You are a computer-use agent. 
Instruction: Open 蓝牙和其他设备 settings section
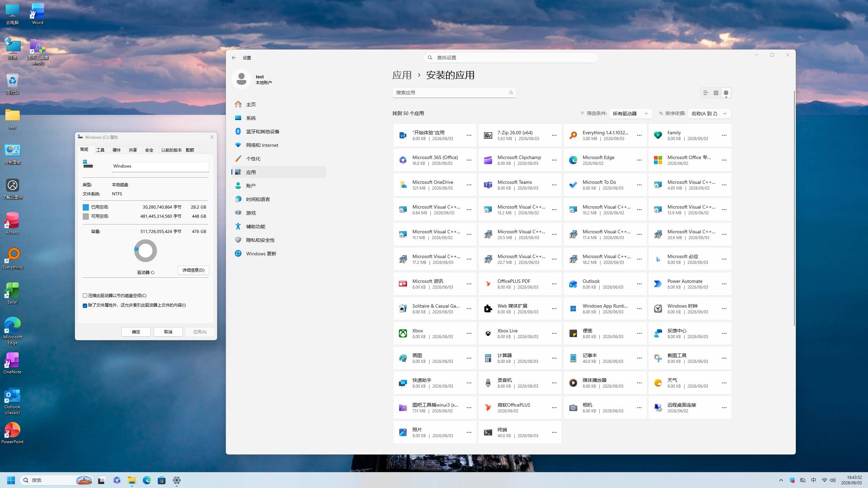point(279,132)
